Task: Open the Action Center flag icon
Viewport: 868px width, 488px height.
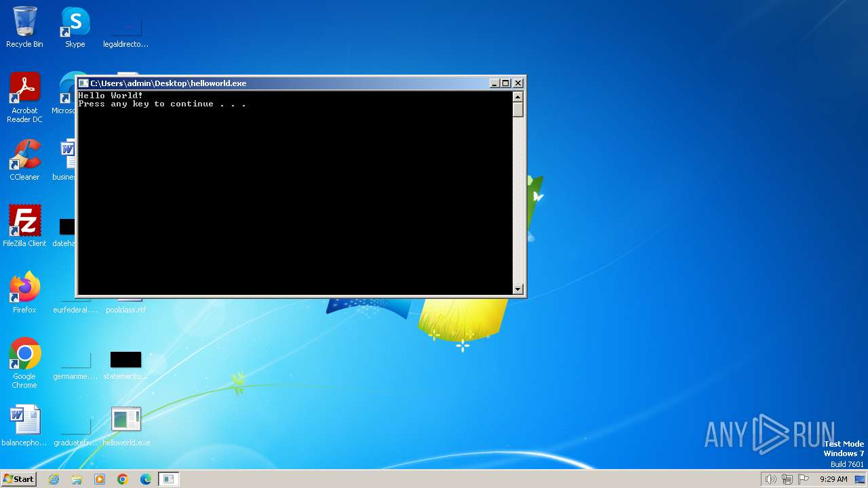Action: 804,479
